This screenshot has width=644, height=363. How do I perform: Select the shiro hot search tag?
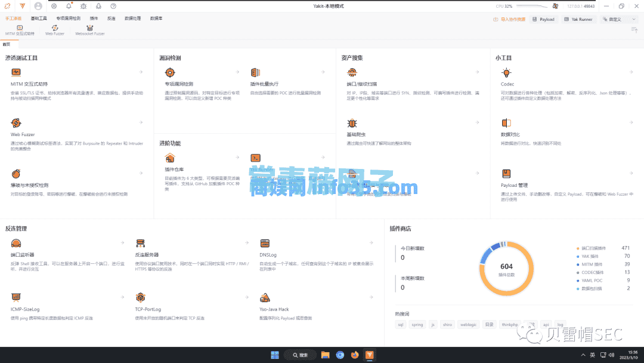pyautogui.click(x=447, y=325)
